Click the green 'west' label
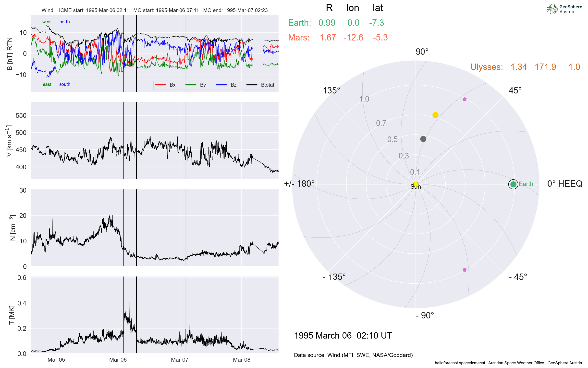This screenshot has height=368, width=588. point(47,22)
